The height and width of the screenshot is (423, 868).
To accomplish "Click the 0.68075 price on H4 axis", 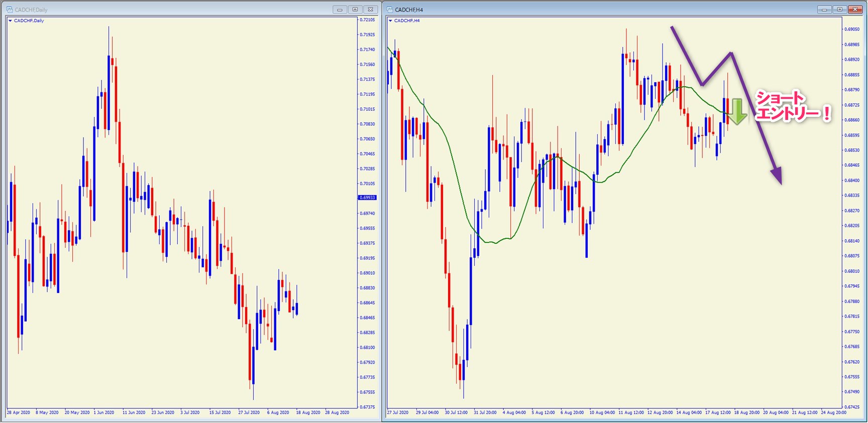I will [x=852, y=256].
